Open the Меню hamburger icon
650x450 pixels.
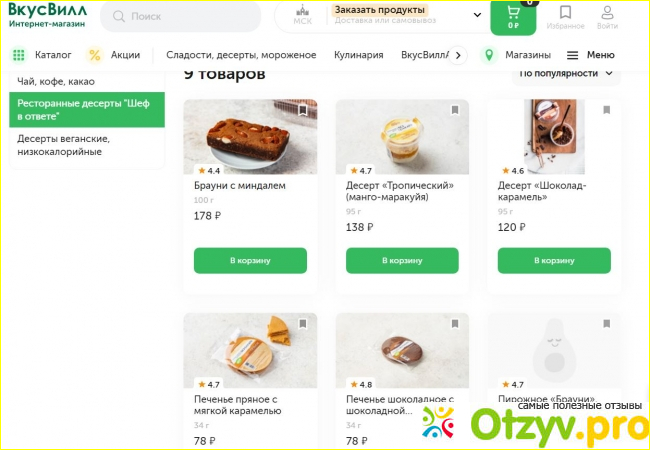(573, 55)
